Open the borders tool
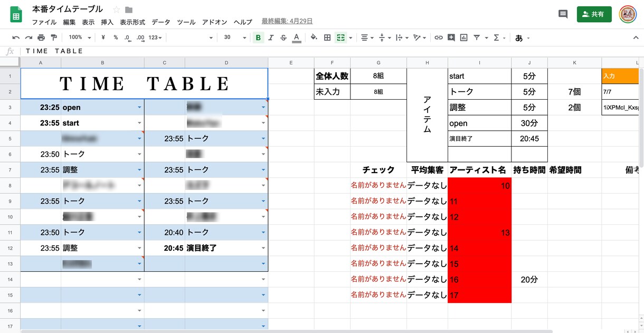644x333 pixels. (327, 37)
